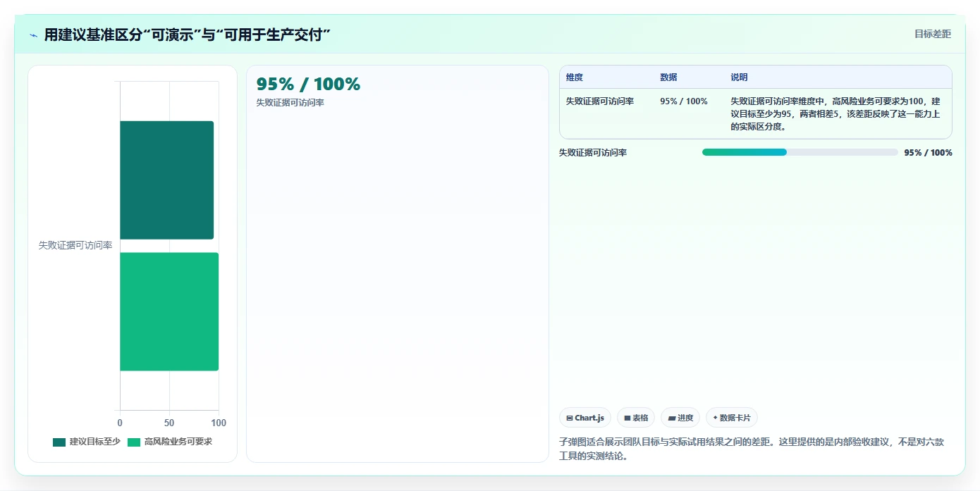The width and height of the screenshot is (980, 491).
Task: Click the 数据 table column header
Action: coord(668,77)
